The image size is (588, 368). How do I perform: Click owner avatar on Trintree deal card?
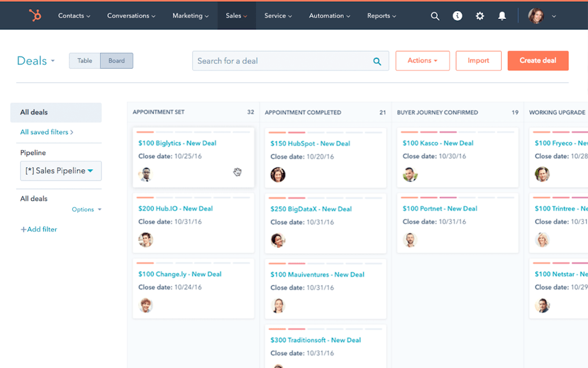point(542,240)
